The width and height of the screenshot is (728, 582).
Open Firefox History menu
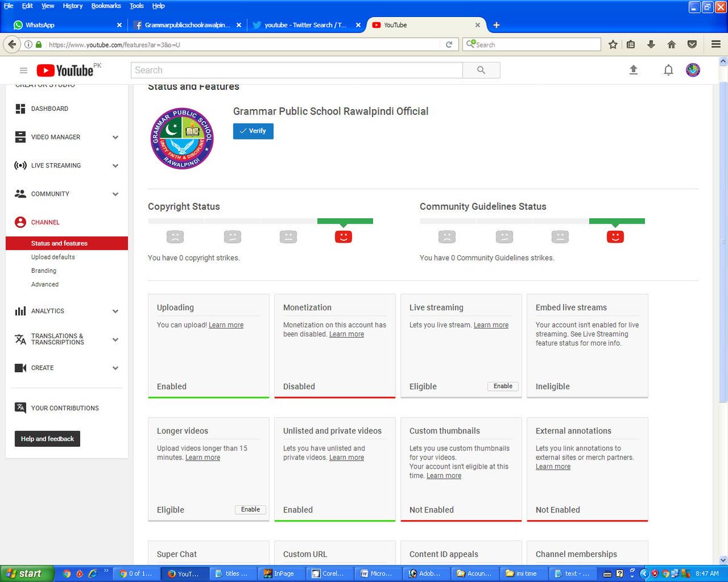[73, 5]
